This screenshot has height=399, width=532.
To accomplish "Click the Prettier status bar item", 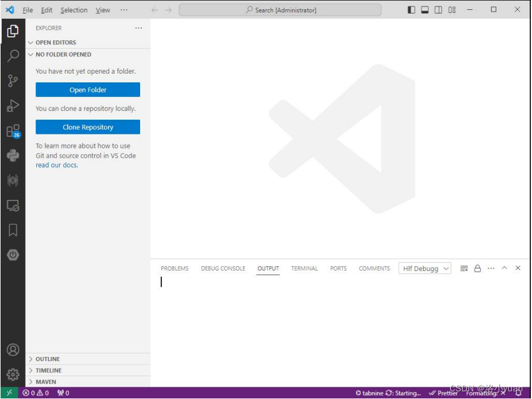I will pyautogui.click(x=444, y=393).
